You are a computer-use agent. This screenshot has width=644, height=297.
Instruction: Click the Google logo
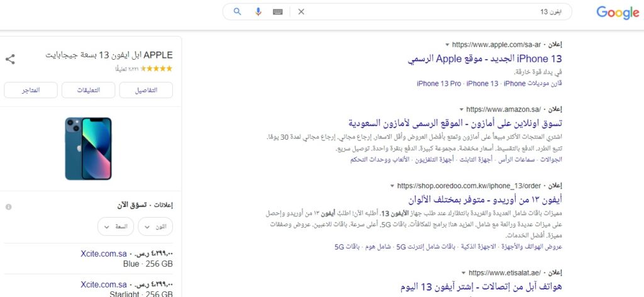click(618, 13)
